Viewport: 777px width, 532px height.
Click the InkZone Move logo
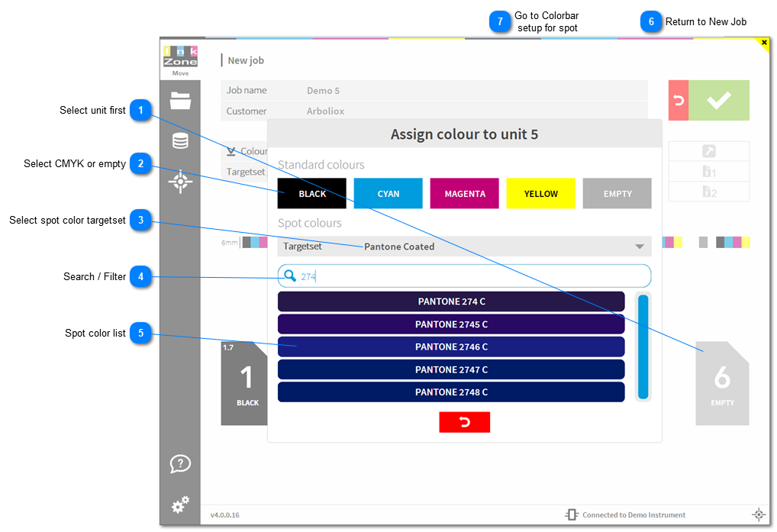(180, 61)
